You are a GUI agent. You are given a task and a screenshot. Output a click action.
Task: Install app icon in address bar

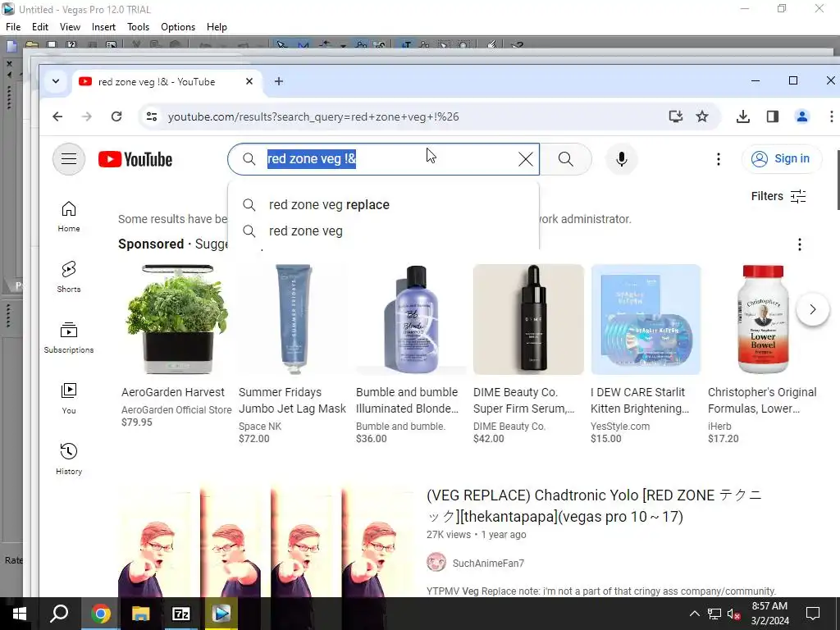pyautogui.click(x=676, y=116)
